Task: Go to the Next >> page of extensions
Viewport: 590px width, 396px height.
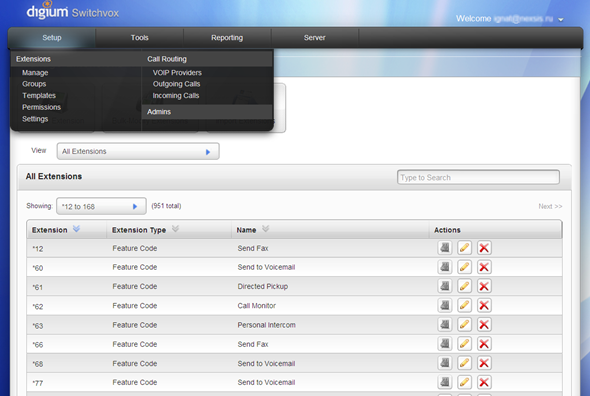Action: (550, 206)
